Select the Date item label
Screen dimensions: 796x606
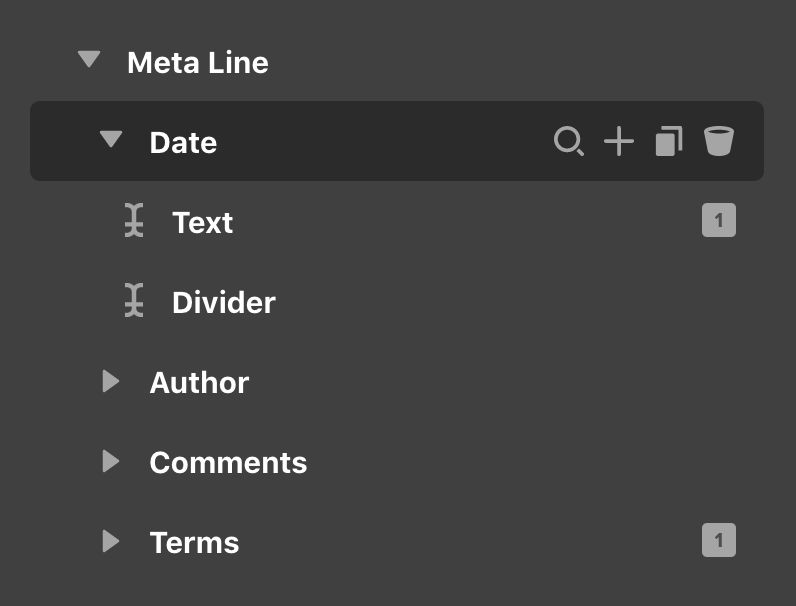tap(183, 142)
